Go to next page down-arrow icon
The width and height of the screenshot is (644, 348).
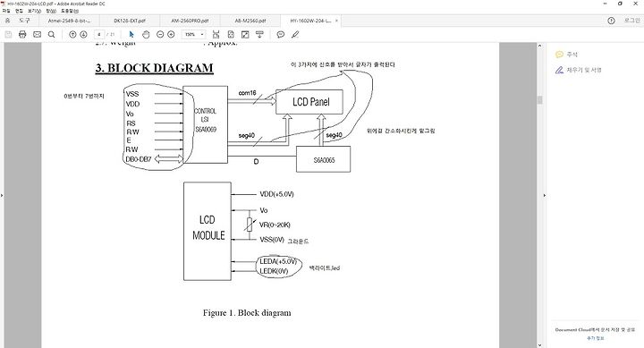(83, 35)
